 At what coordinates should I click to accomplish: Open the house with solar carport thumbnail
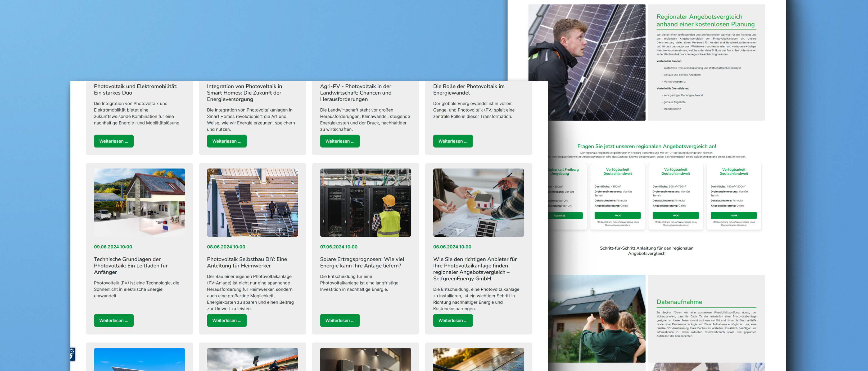(x=139, y=202)
